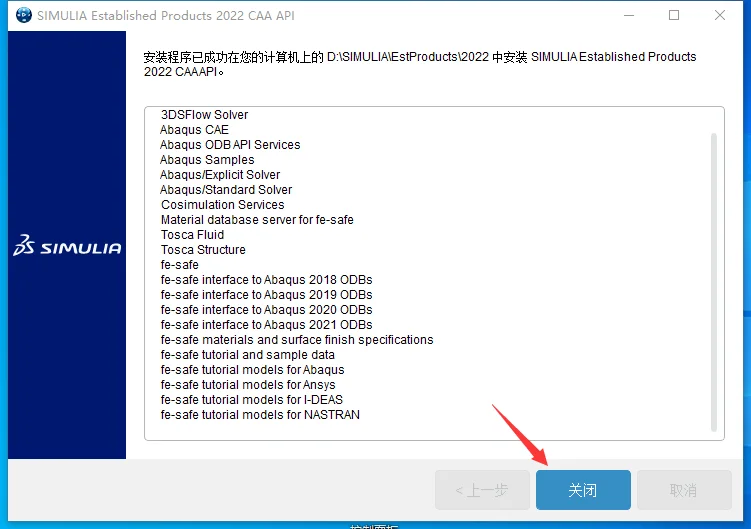Click the 3DS SIMULIA logo in sidebar
The height and width of the screenshot is (529, 751).
(x=67, y=245)
